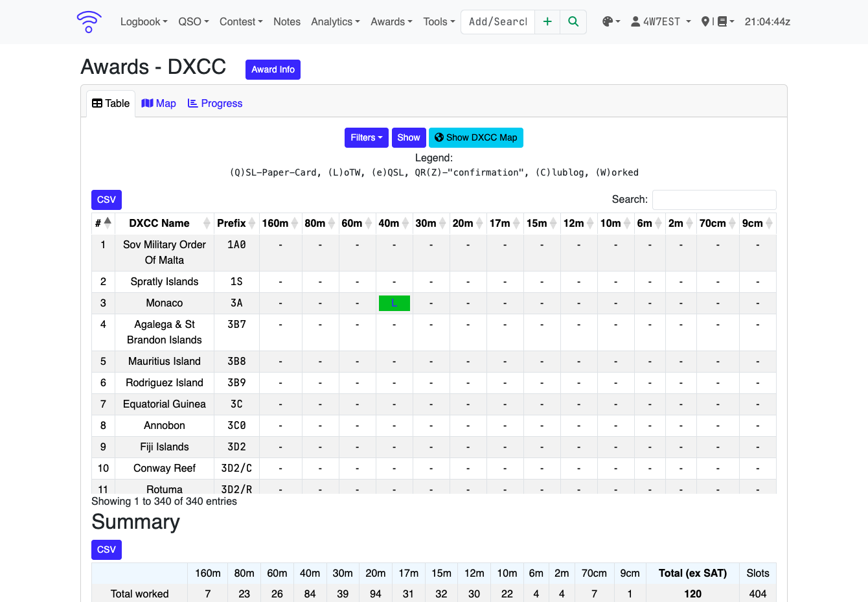Click the Award Info button
Viewport: 868px width, 602px height.
273,69
